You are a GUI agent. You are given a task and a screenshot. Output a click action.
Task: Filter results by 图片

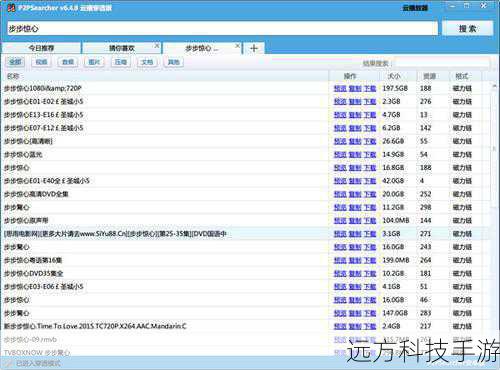point(94,62)
